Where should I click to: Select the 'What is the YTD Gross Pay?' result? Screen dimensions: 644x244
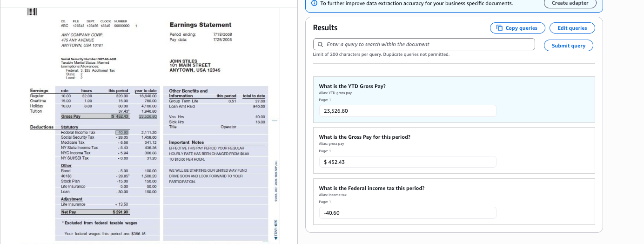pyautogui.click(x=352, y=86)
